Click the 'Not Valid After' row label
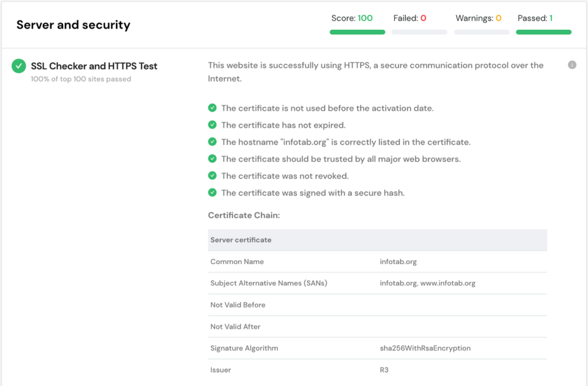 [235, 327]
